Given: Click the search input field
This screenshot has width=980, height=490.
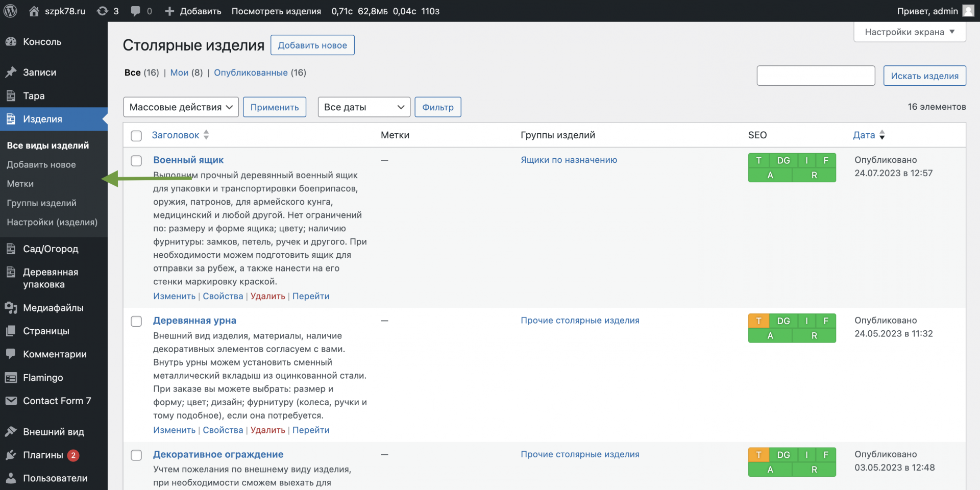Looking at the screenshot, I should coord(816,76).
